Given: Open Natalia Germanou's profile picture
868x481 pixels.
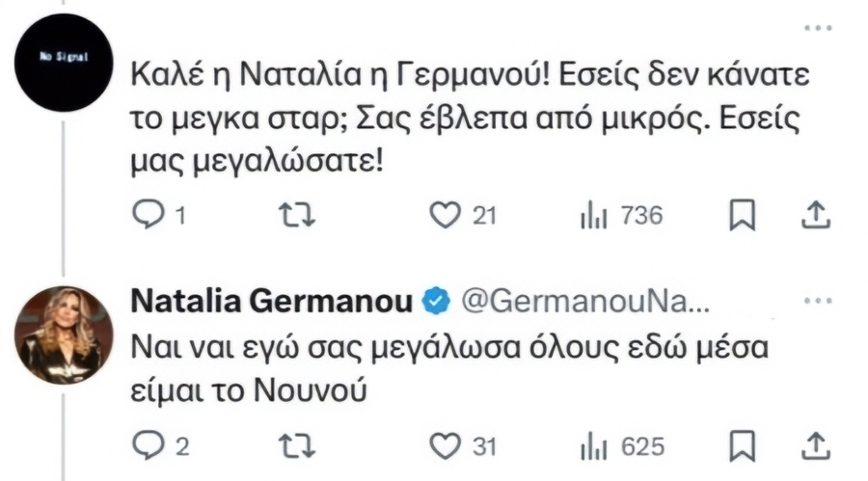Looking at the screenshot, I should [64, 334].
